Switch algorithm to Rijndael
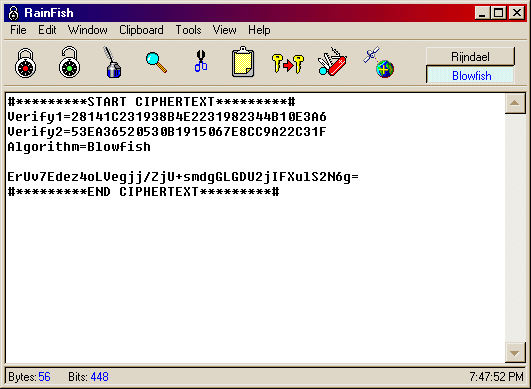 pyautogui.click(x=470, y=57)
